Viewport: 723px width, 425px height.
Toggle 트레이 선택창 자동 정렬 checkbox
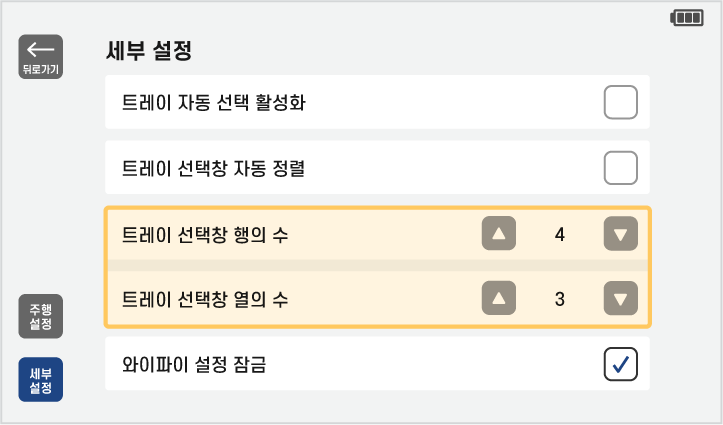(620, 167)
